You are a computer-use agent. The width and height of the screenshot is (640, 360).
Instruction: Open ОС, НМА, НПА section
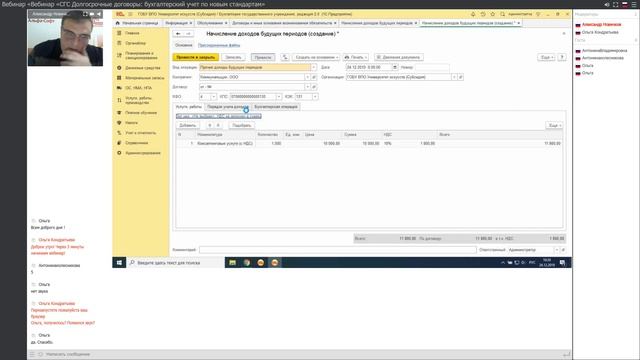point(138,88)
